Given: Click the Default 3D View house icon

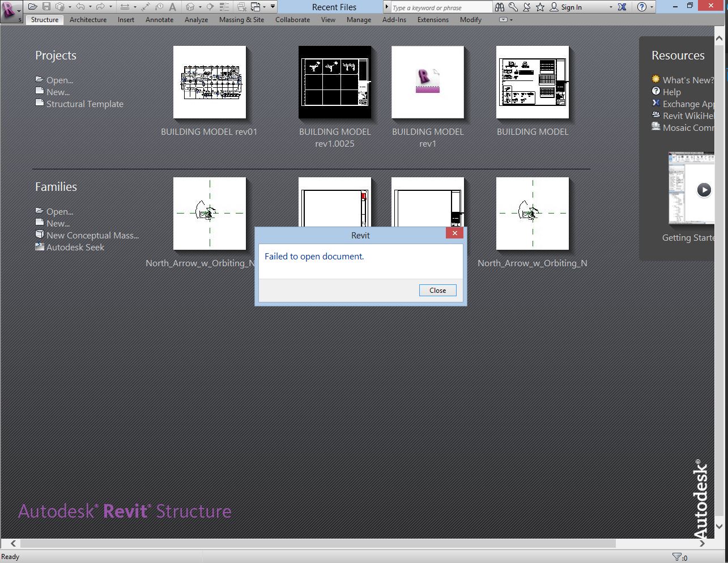Looking at the screenshot, I should tap(190, 7).
